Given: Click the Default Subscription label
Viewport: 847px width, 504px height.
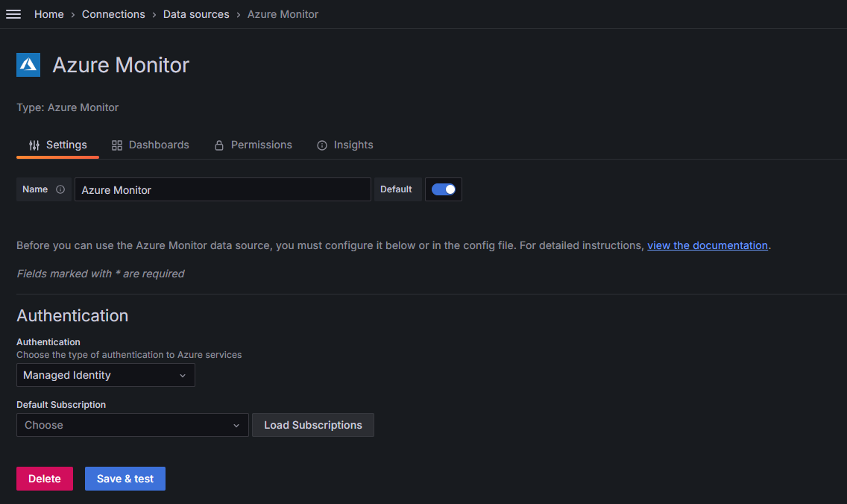Looking at the screenshot, I should [61, 405].
